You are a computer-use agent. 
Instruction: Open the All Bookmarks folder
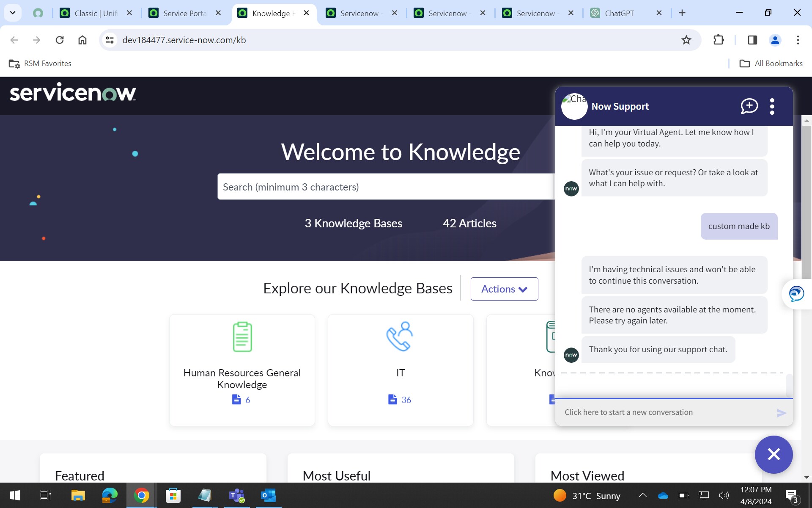click(771, 63)
